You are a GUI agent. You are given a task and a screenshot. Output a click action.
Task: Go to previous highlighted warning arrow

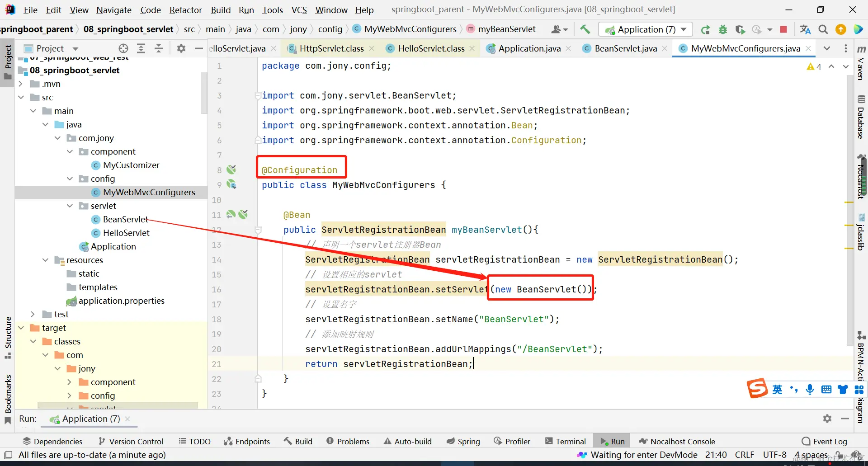(831, 66)
